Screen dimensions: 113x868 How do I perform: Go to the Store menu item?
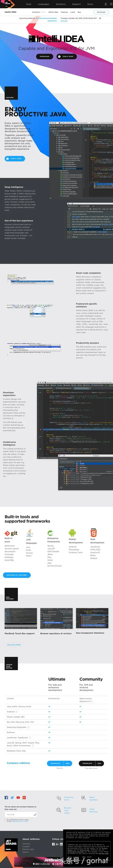pyautogui.click(x=90, y=4)
